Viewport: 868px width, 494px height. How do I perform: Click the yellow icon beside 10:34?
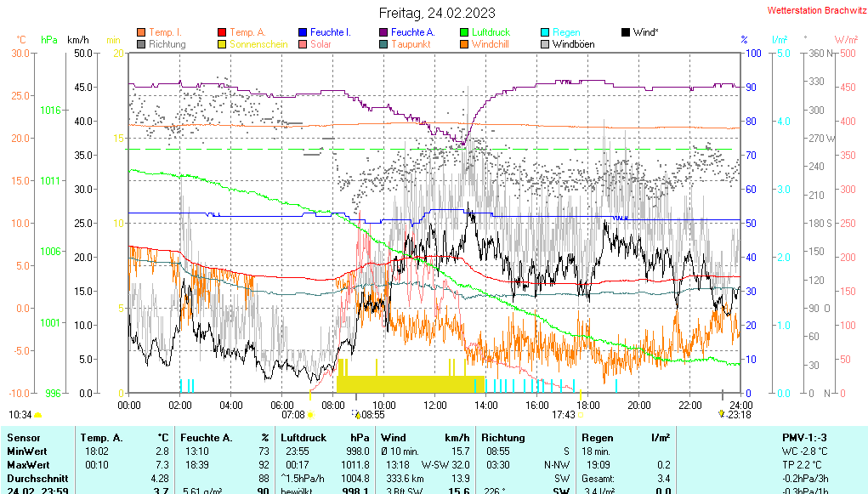coord(38,415)
